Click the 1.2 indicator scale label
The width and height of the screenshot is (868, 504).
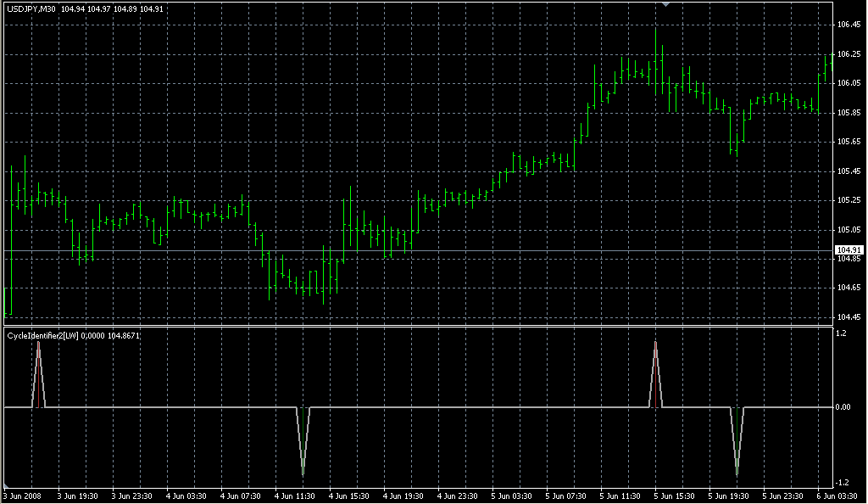(841, 333)
